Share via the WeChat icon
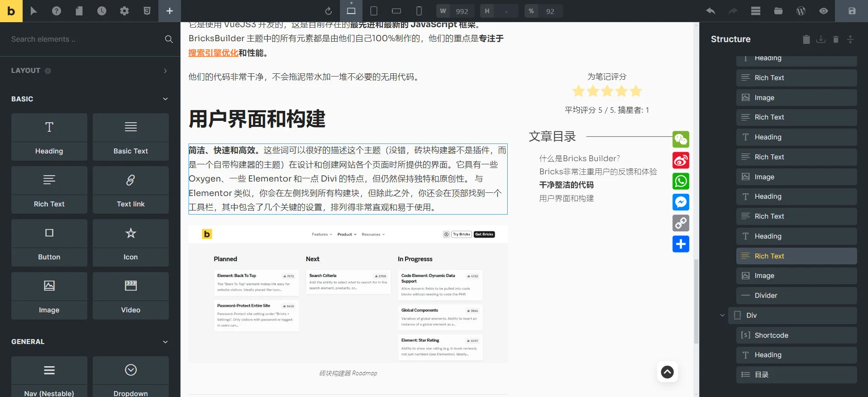 pos(681,139)
